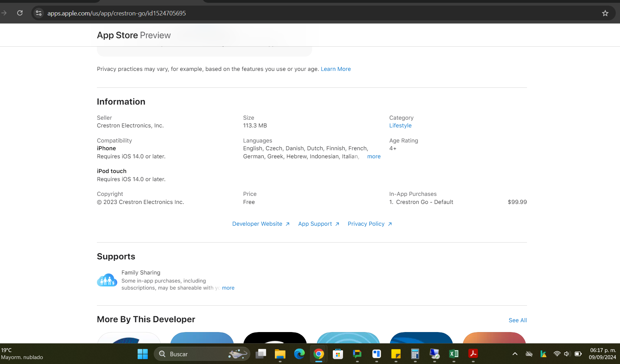Viewport: 620px width, 364px height.
Task: Click the Kaspersky warning tray icon
Action: 543,354
